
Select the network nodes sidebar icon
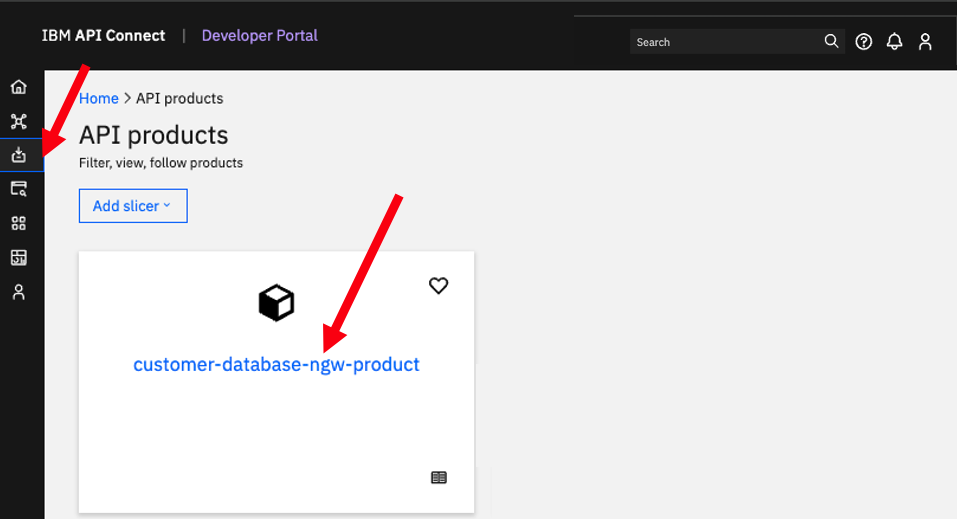[x=18, y=121]
